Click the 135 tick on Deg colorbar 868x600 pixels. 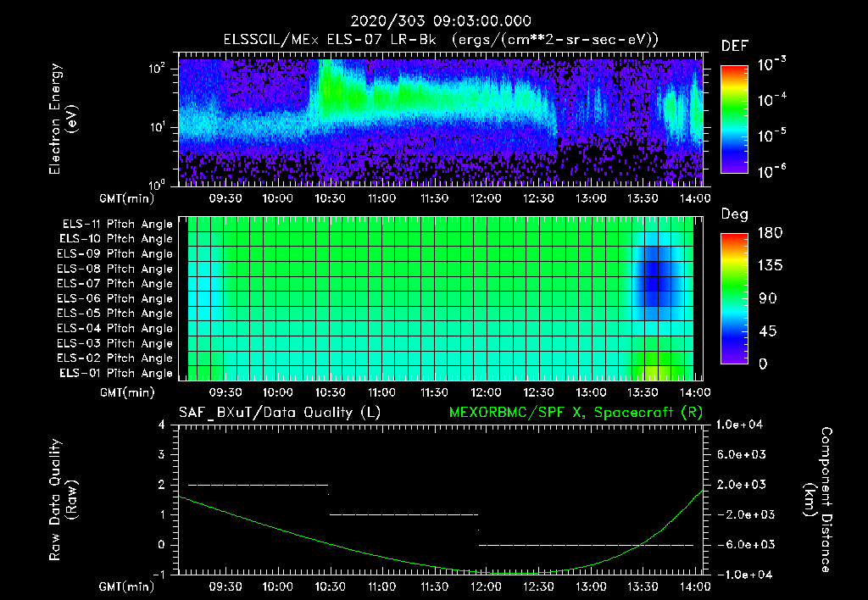click(770, 266)
